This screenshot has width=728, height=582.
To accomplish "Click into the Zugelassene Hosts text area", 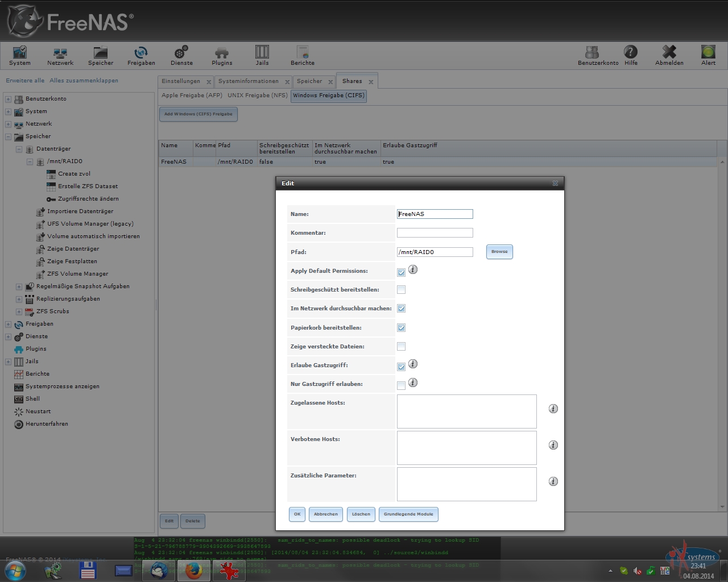I will pos(467,411).
